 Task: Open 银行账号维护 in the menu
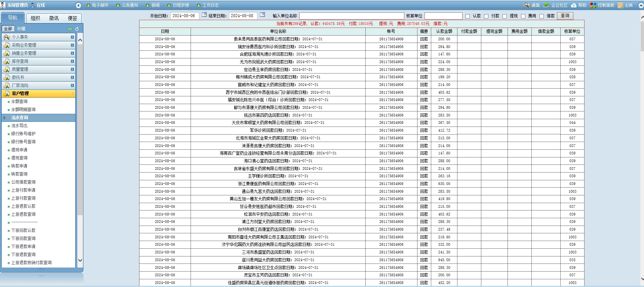24,134
